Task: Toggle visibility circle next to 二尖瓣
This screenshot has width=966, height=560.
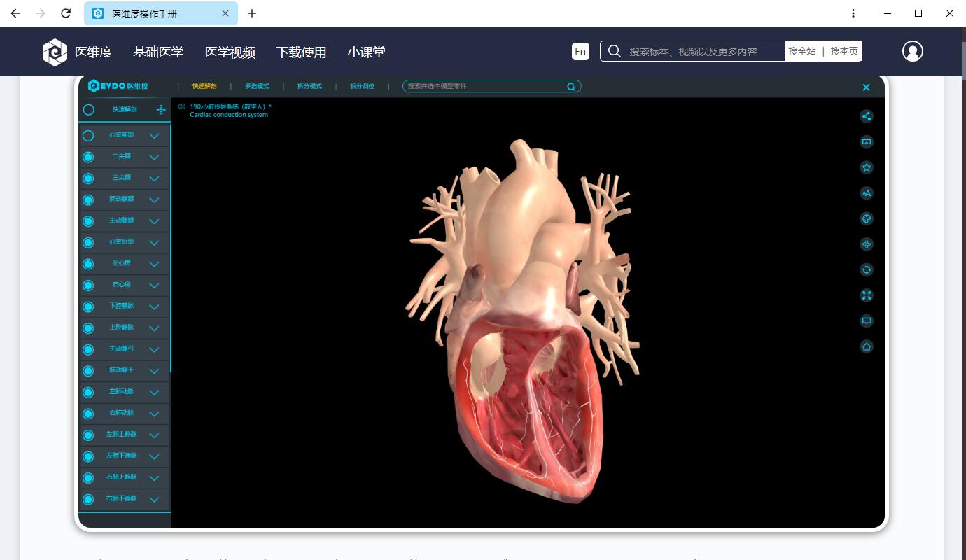Action: (88, 157)
